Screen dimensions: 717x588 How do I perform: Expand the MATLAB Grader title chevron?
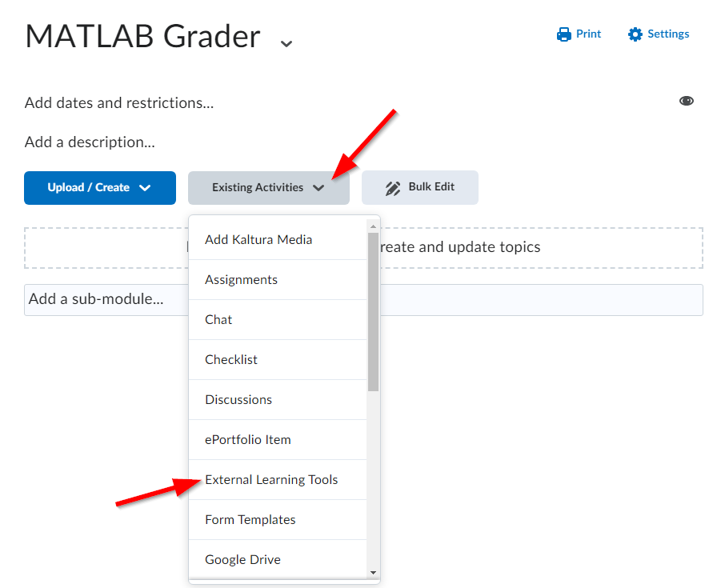286,43
